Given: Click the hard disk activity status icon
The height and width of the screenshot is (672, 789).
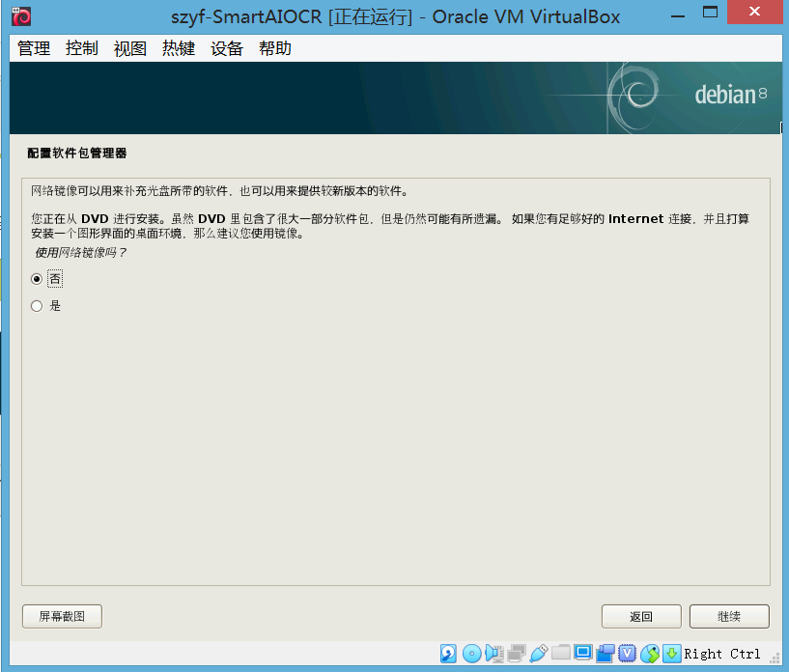Looking at the screenshot, I should (x=448, y=654).
